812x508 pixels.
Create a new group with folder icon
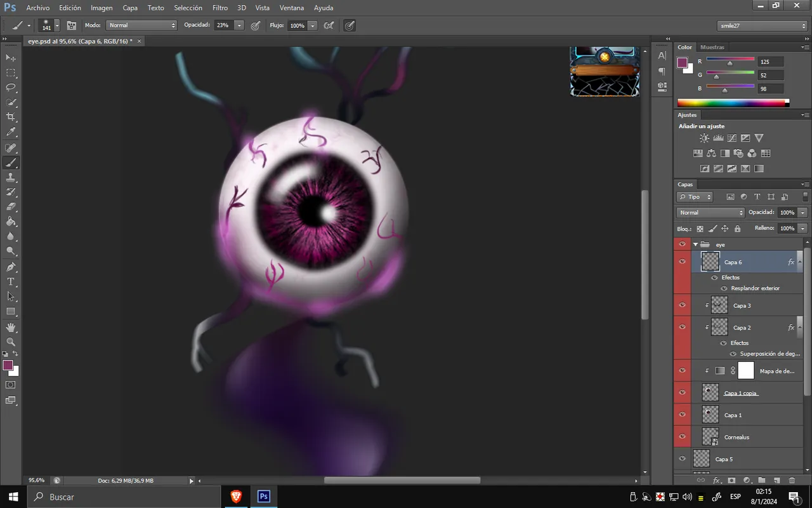click(761, 481)
